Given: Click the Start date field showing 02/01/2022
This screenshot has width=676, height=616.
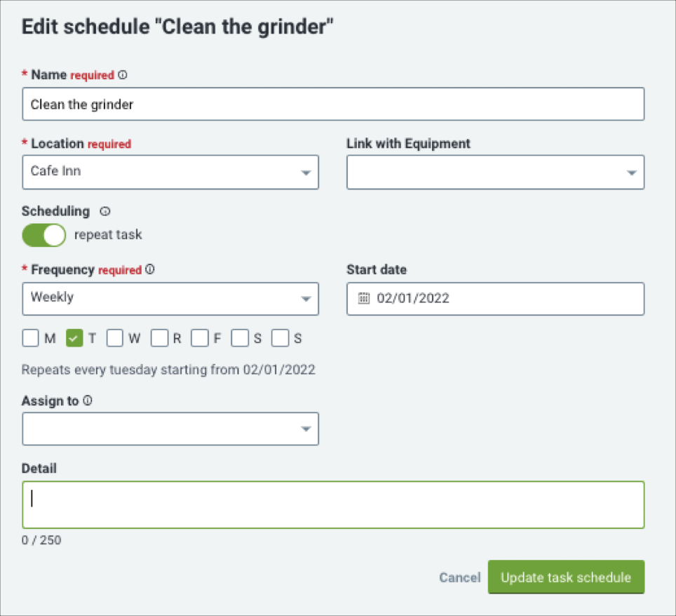Looking at the screenshot, I should click(495, 299).
